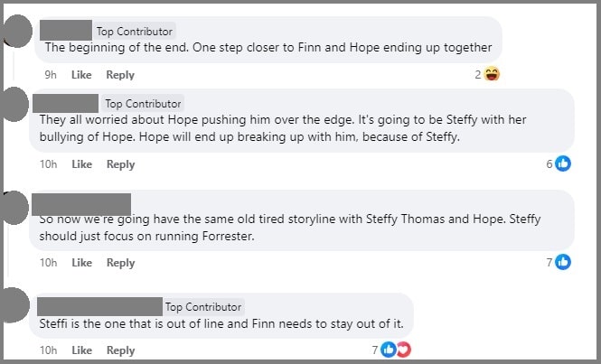601x364 pixels.
Task: Click thumbs-up reaction icon showing 6 likes
Action: click(x=563, y=164)
